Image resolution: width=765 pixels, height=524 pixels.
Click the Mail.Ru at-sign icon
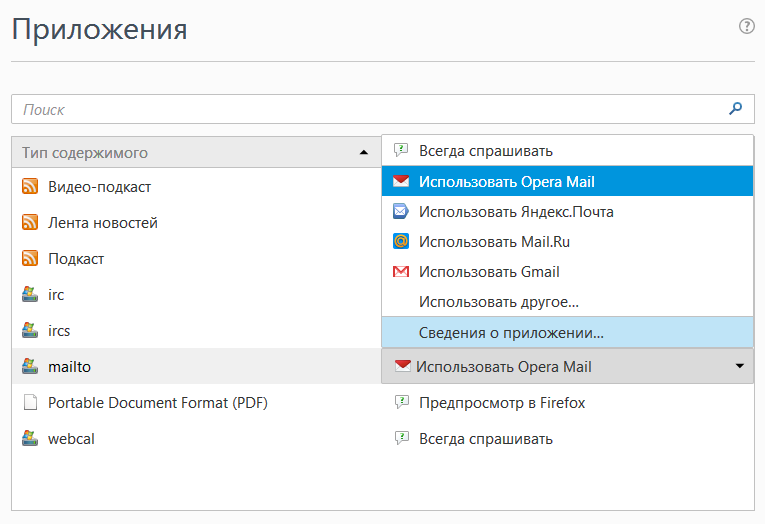[x=401, y=241]
